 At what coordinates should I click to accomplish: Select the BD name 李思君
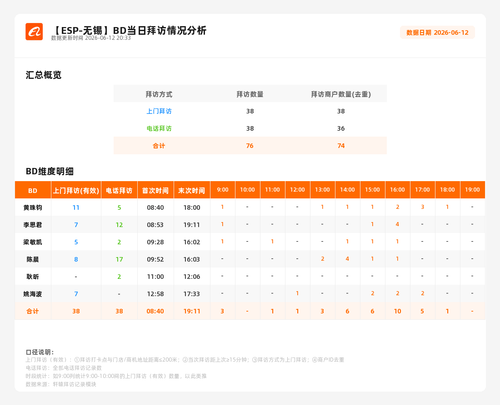(x=33, y=225)
